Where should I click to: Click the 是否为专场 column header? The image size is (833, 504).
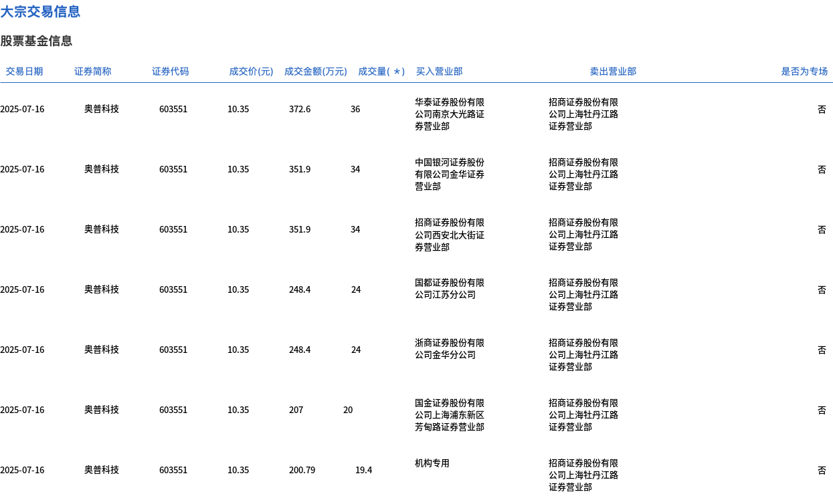804,72
